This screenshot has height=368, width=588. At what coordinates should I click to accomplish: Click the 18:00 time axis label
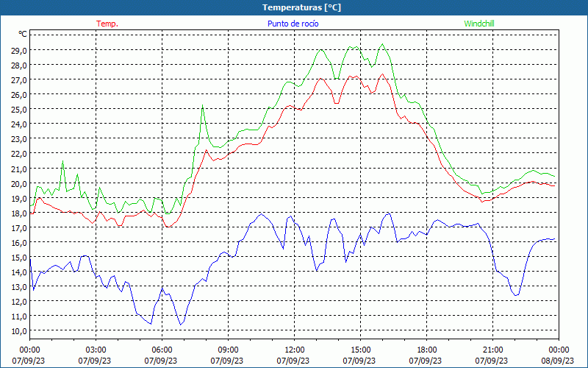[x=427, y=350]
